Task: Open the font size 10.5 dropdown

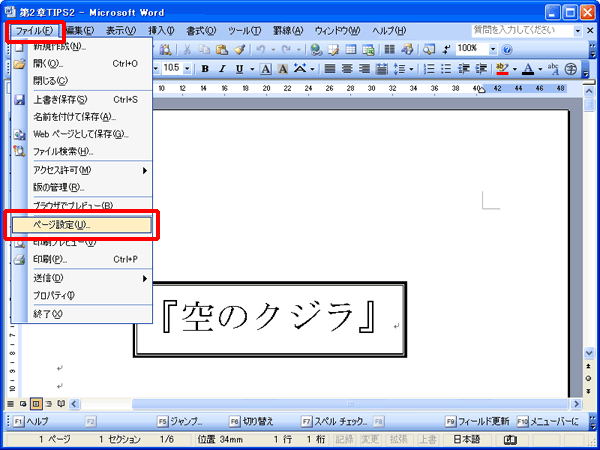Action: pyautogui.click(x=187, y=69)
